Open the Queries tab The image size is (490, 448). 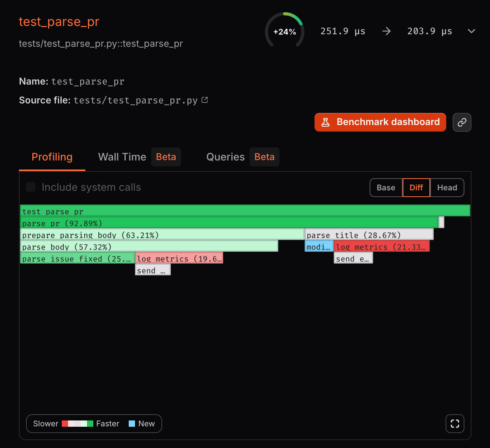click(x=225, y=157)
